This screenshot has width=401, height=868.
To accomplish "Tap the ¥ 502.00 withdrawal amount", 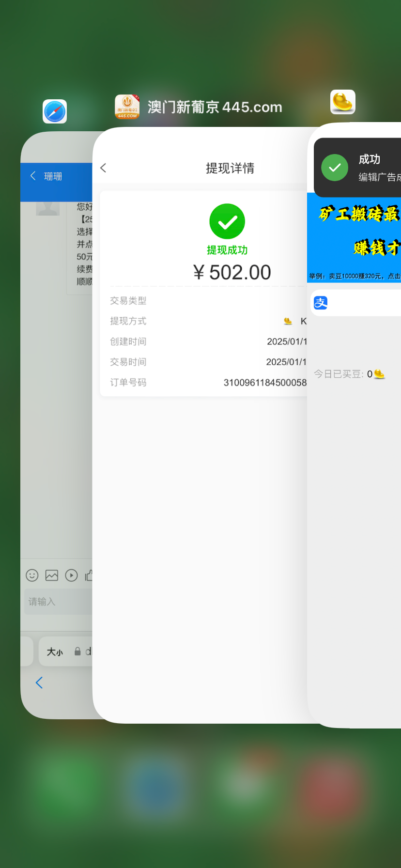I will pos(232,272).
